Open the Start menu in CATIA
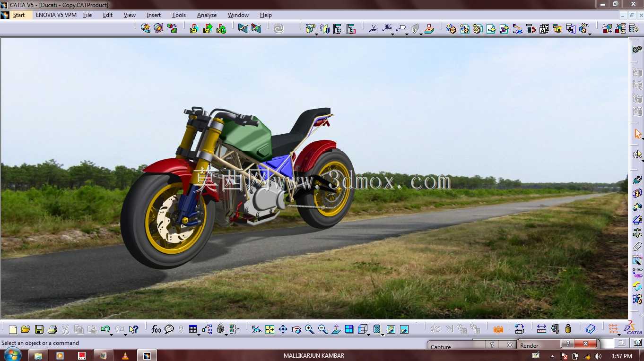Image resolution: width=644 pixels, height=361 pixels. point(19,15)
